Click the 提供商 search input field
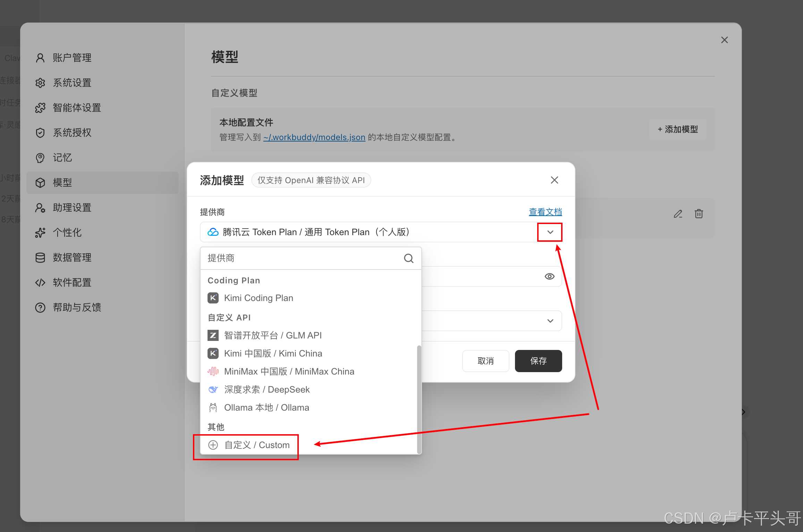Screen dimensions: 803x532 (x=302, y=258)
